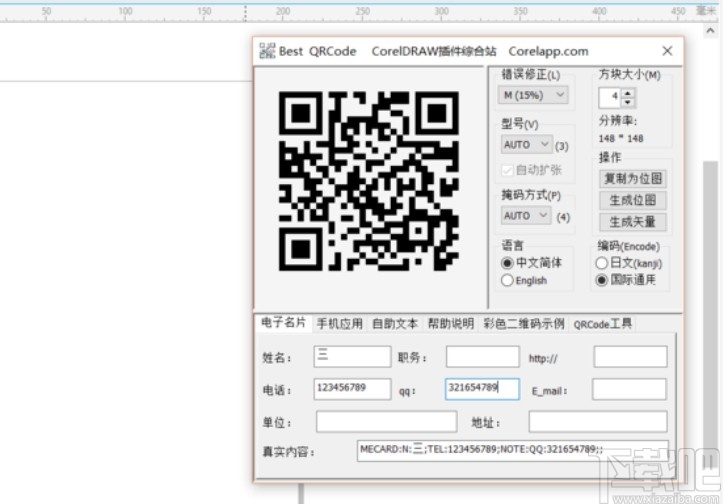
Task: Click the qq number field
Action: pyautogui.click(x=482, y=389)
